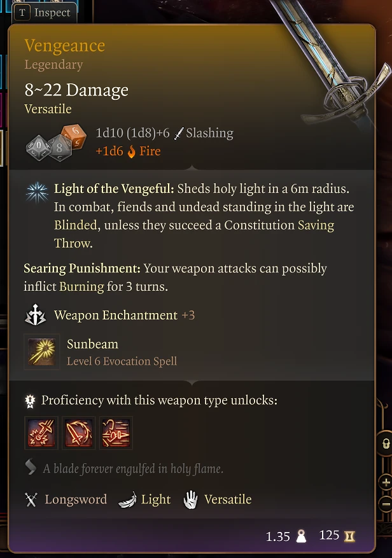
Task: Click the weight icon next to 1.35
Action: [x=301, y=536]
